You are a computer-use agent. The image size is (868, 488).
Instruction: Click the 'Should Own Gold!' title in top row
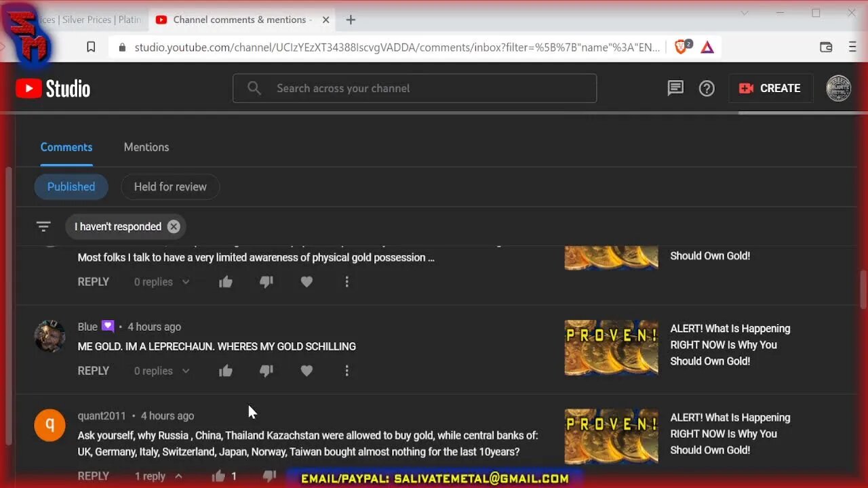pyautogui.click(x=710, y=256)
